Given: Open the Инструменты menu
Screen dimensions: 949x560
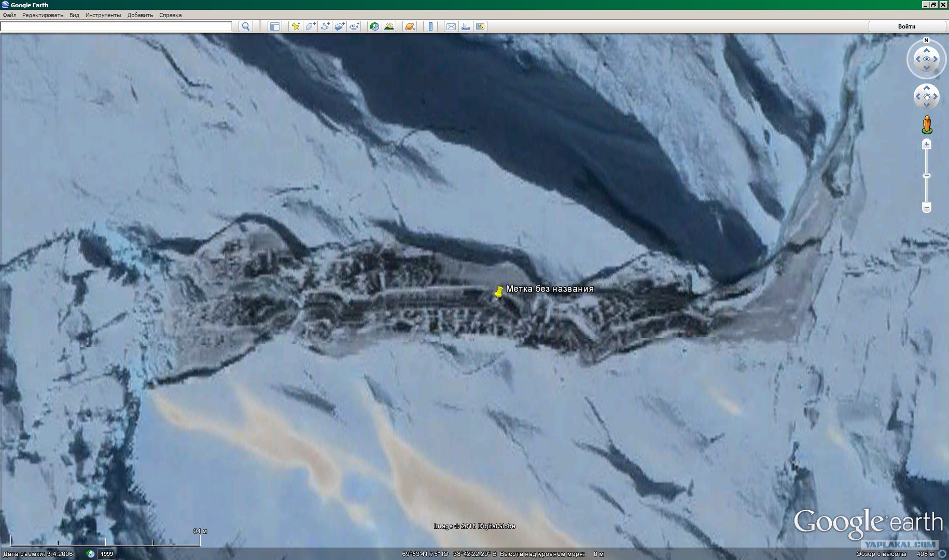Looking at the screenshot, I should tap(103, 15).
